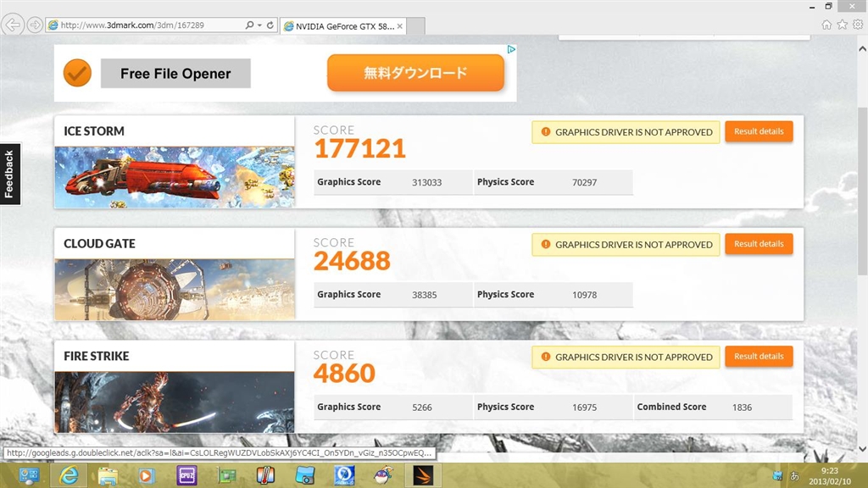This screenshot has width=868, height=488.
Task: Open the round bird character taskbar icon
Action: click(x=383, y=475)
